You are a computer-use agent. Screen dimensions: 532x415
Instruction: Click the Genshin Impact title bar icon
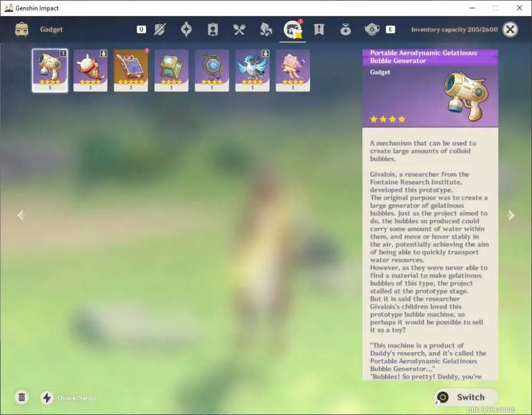(x=9, y=8)
